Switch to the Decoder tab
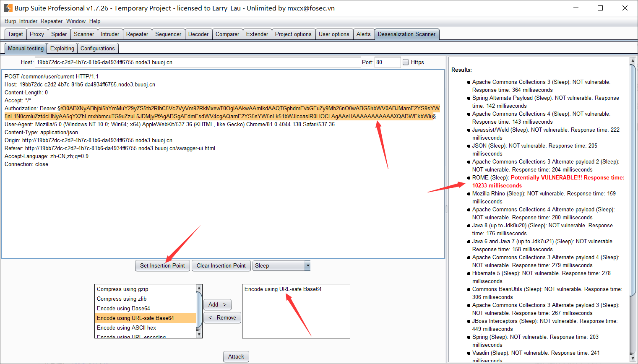 tap(198, 34)
